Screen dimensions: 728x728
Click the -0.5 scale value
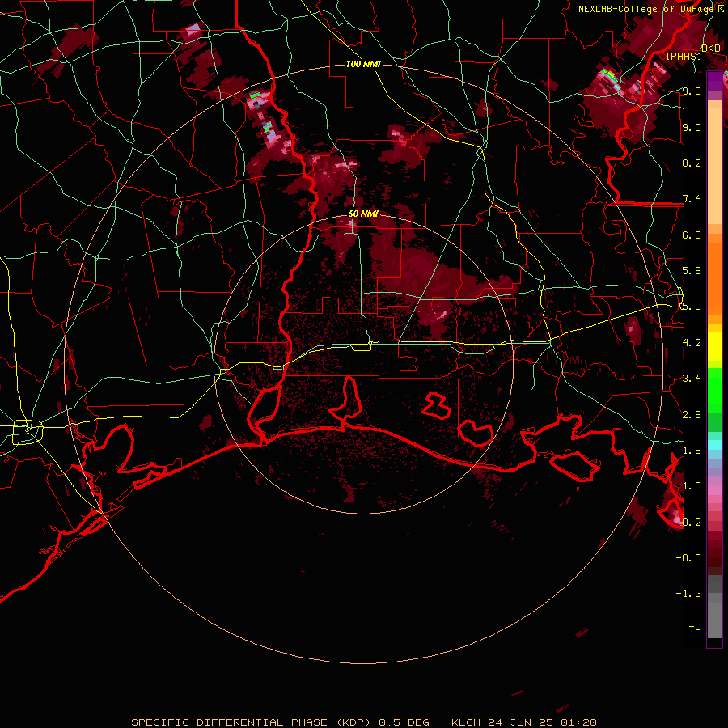pos(688,558)
